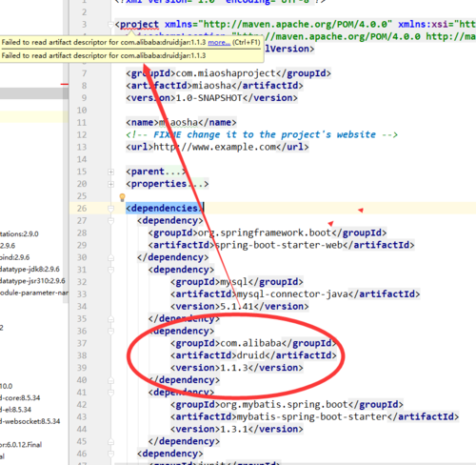This screenshot has width=476, height=465.
Task: Click 'org.springframework.boot' groupId text
Action: 265,233
